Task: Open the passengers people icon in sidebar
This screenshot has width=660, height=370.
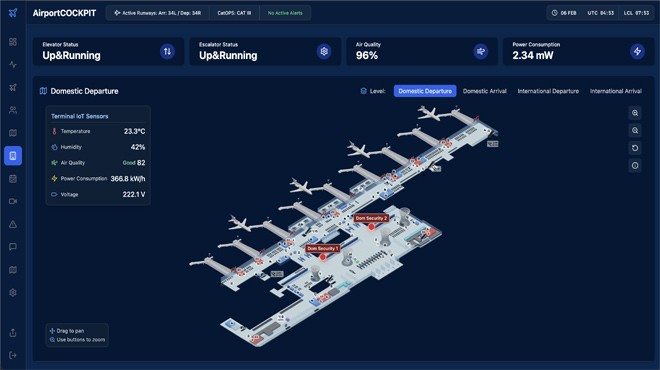Action: tap(13, 110)
